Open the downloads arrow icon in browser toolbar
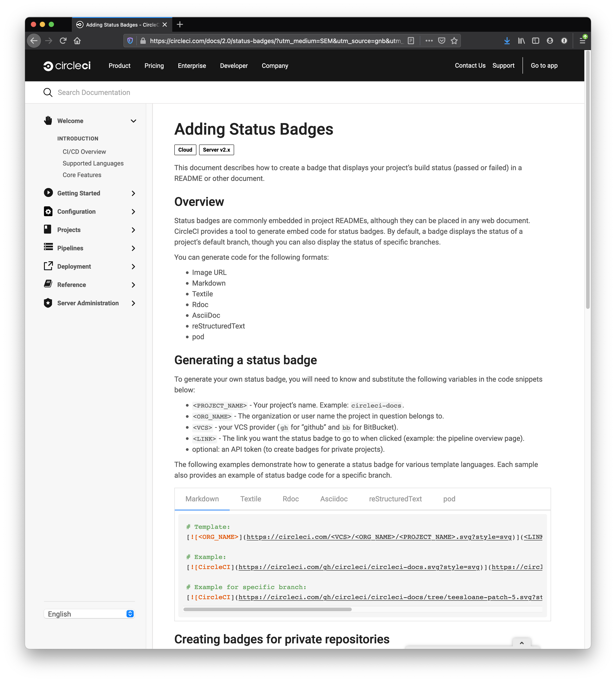This screenshot has height=682, width=616. pyautogui.click(x=507, y=40)
